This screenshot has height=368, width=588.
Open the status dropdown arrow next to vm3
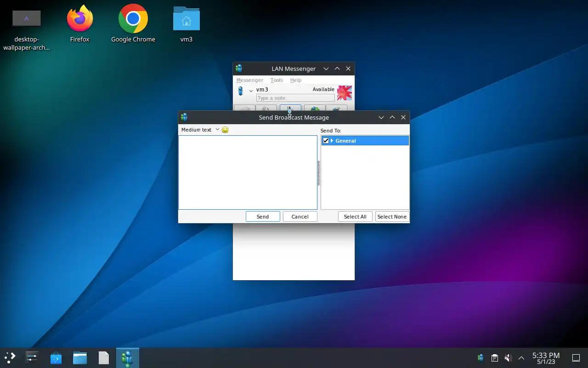251,91
